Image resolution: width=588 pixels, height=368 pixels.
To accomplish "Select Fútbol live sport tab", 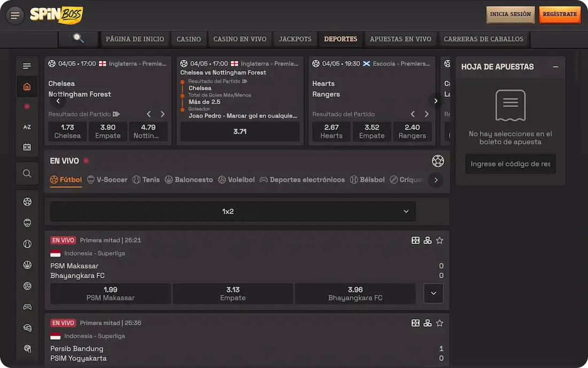I will click(x=66, y=180).
